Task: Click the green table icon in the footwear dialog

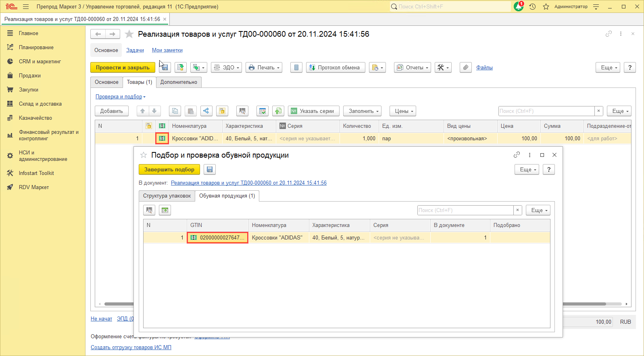Action: (165, 210)
